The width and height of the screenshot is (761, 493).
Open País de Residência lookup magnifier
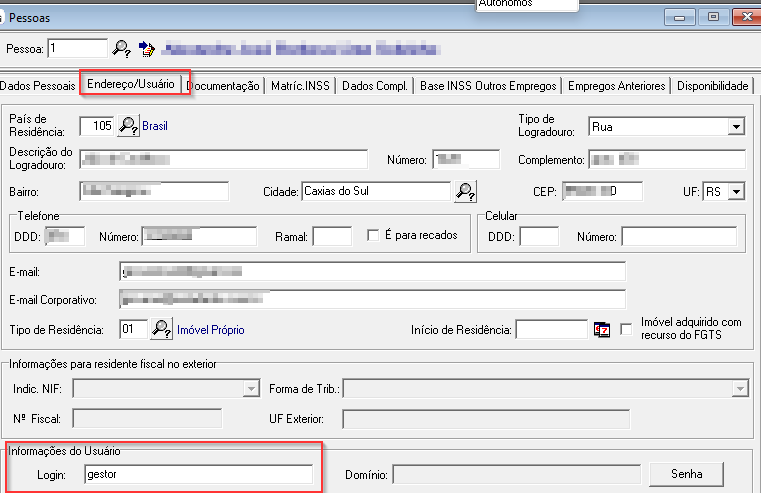[129, 126]
